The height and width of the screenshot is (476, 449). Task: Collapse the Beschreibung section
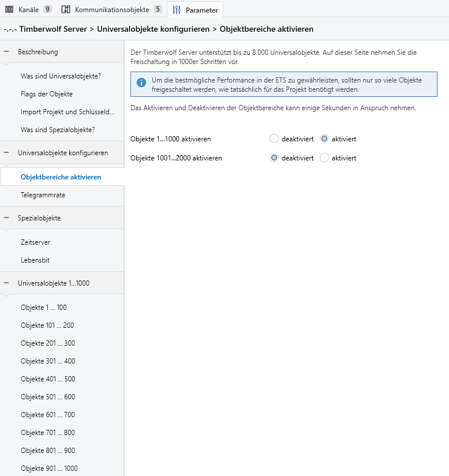pos(6,51)
